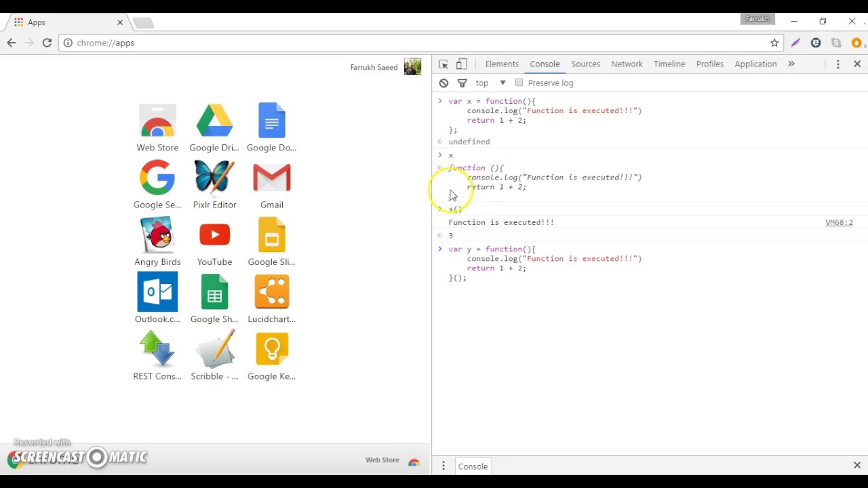868x488 pixels.
Task: Open the Web Store app icon
Action: click(157, 121)
